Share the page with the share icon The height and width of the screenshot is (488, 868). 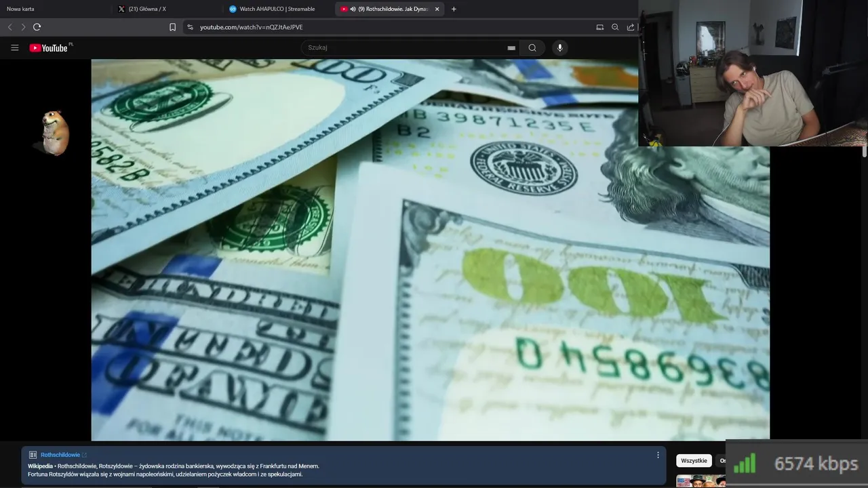631,27
